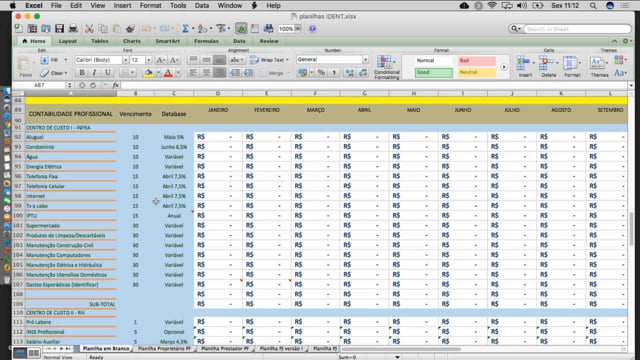Open the font name dropdown
Image resolution: width=640 pixels, height=360 pixels.
point(125,60)
